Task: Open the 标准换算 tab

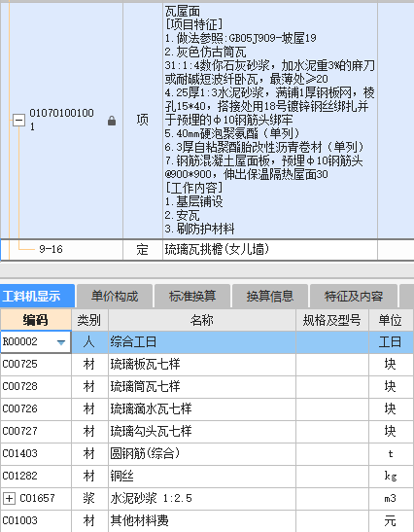Action: 192,296
